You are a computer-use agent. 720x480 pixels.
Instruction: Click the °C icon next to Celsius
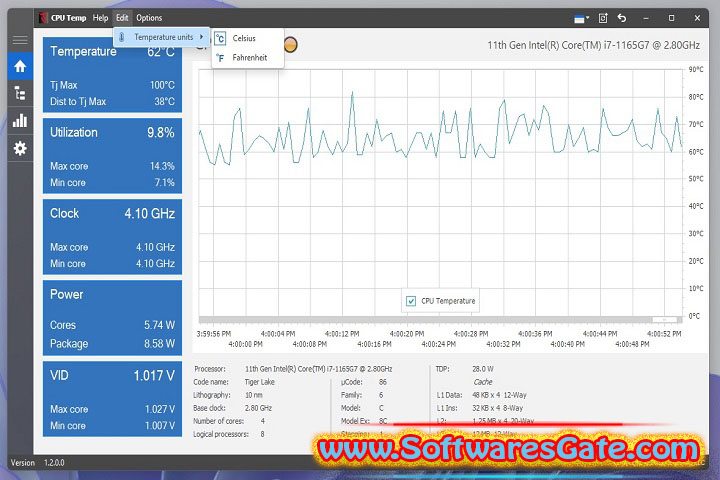click(220, 39)
